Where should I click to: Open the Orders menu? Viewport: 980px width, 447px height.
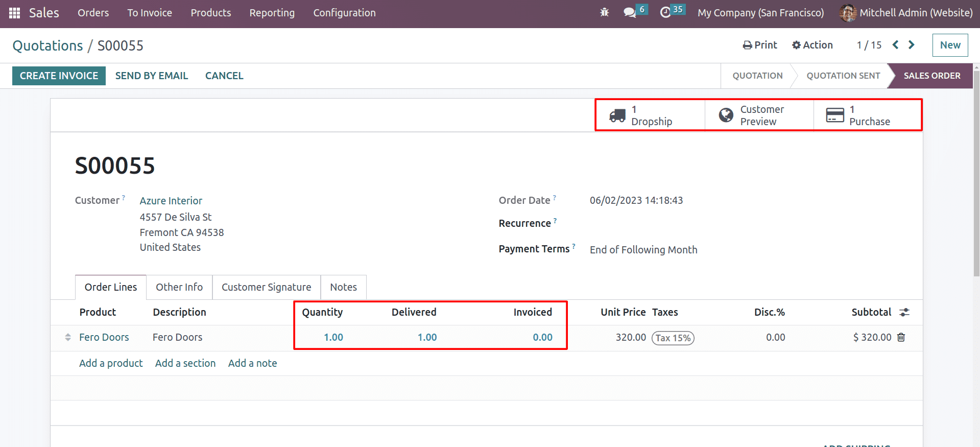pyautogui.click(x=93, y=13)
